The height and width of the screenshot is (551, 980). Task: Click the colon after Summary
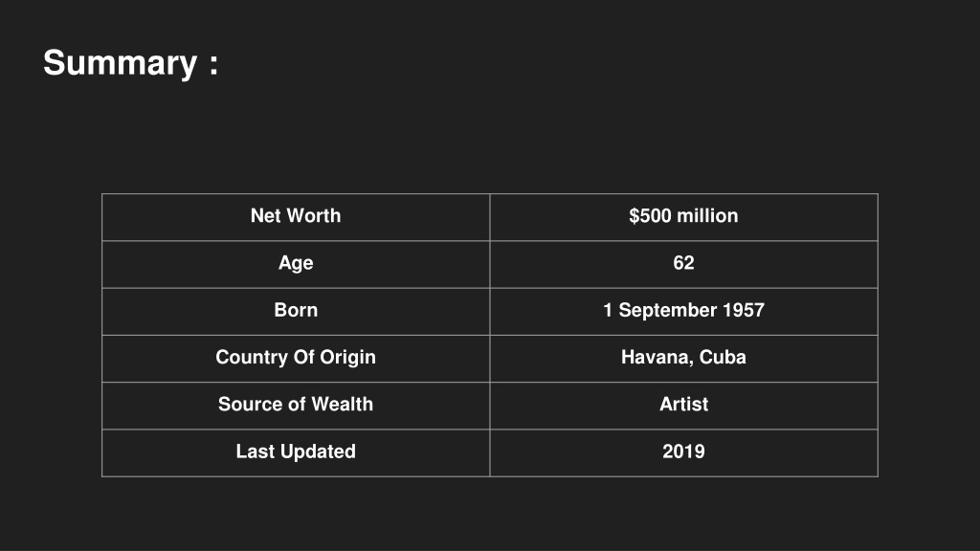[213, 65]
